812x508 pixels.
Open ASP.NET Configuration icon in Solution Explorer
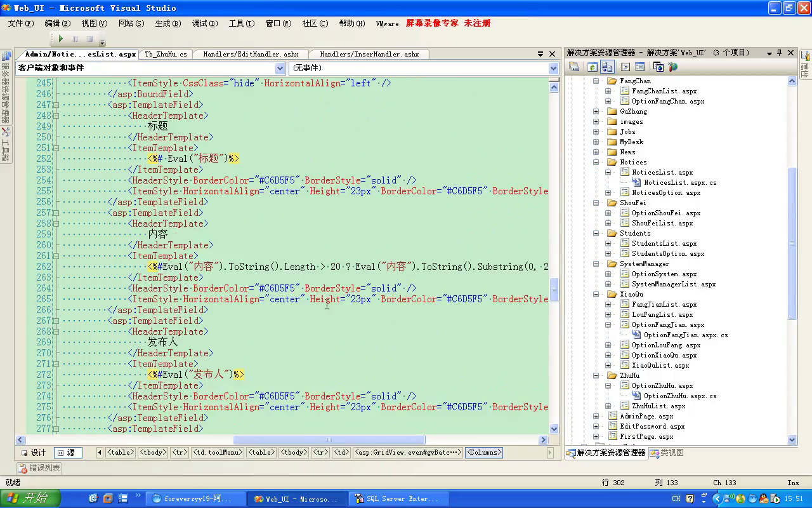[672, 67]
